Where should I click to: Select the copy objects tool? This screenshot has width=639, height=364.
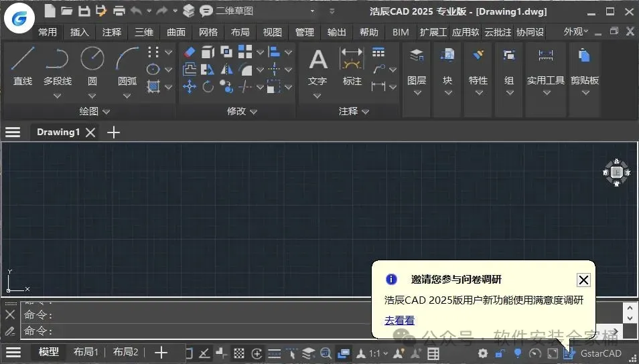(x=226, y=87)
